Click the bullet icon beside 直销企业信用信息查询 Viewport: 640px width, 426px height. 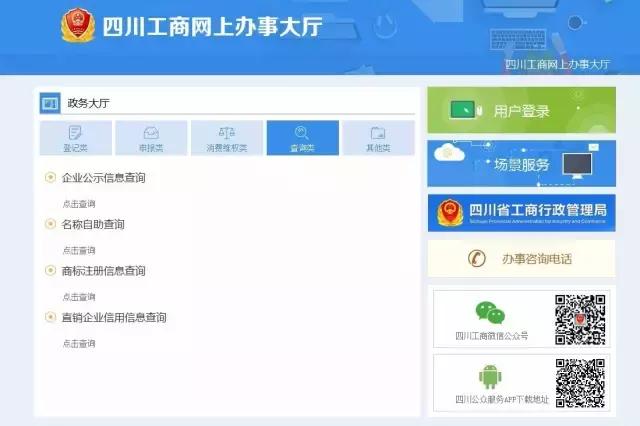pyautogui.click(x=50, y=317)
